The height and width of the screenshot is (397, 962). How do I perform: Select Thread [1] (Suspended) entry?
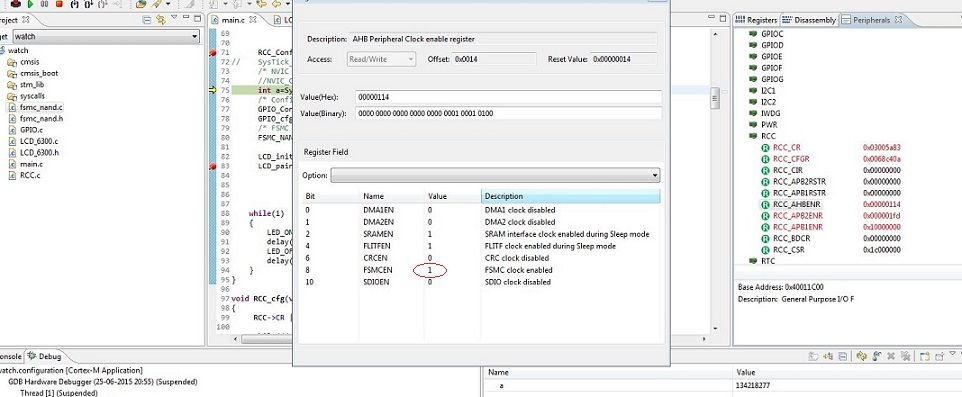tap(59, 393)
